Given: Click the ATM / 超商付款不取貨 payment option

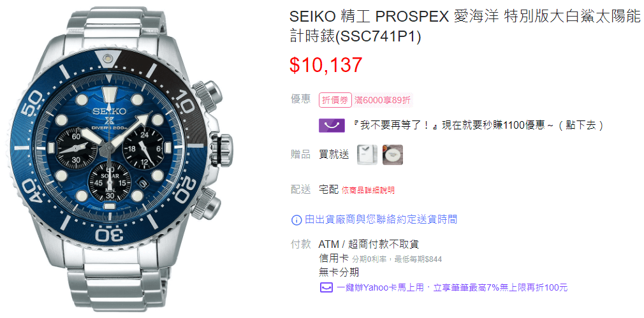Looking at the screenshot, I should pyautogui.click(x=369, y=245).
